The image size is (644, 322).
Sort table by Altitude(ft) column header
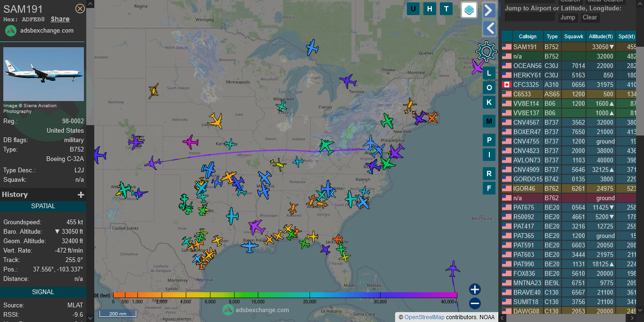coord(601,36)
